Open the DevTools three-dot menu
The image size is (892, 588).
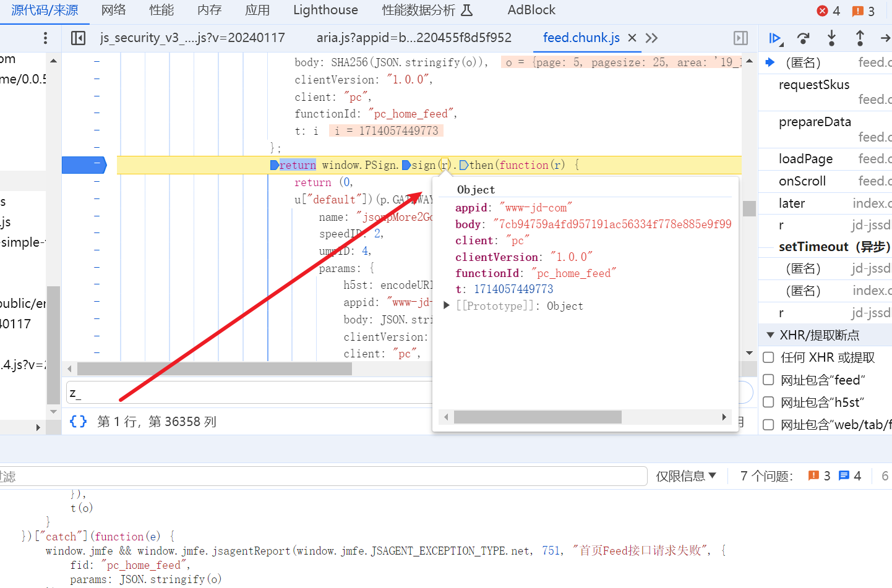pyautogui.click(x=46, y=38)
